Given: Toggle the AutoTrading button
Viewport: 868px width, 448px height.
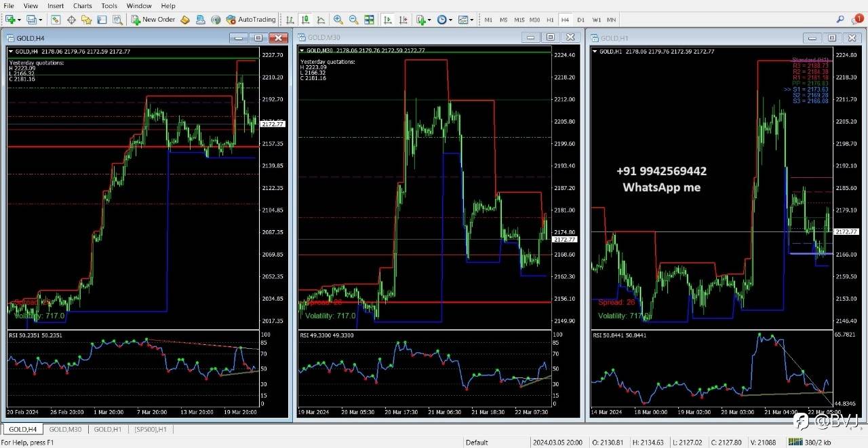Looking at the screenshot, I should [251, 20].
